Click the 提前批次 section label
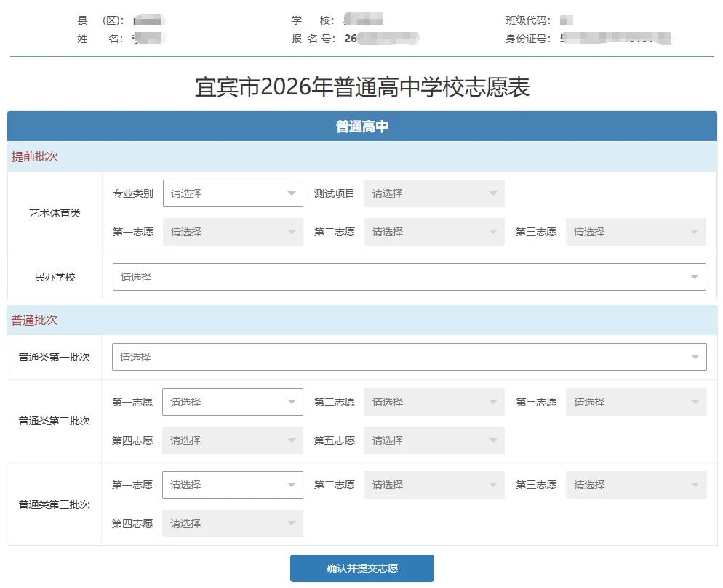The image size is (723, 588). (x=27, y=156)
